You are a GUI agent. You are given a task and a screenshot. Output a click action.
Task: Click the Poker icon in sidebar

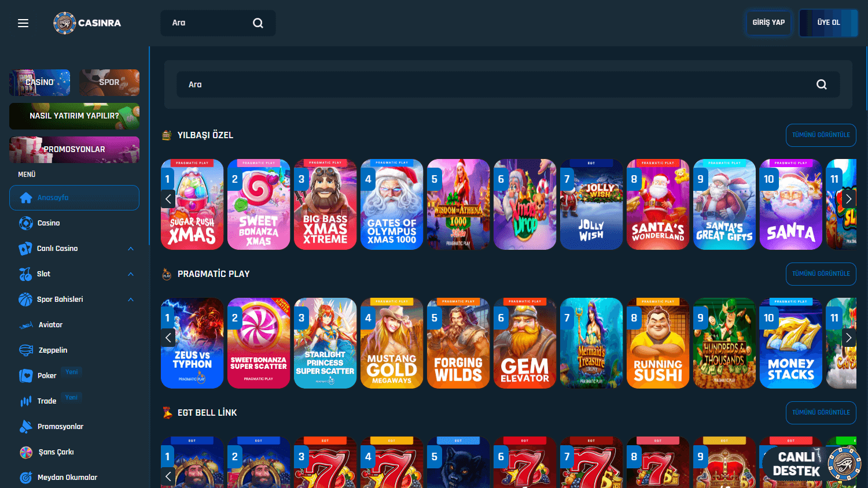(25, 375)
